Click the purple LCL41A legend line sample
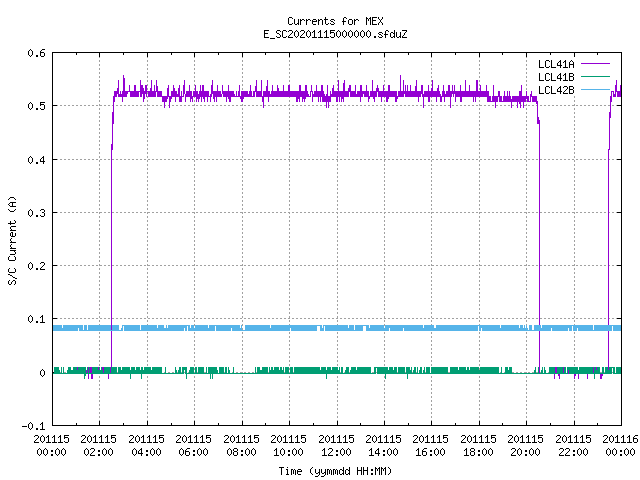The width and height of the screenshot is (640, 480). [595, 64]
